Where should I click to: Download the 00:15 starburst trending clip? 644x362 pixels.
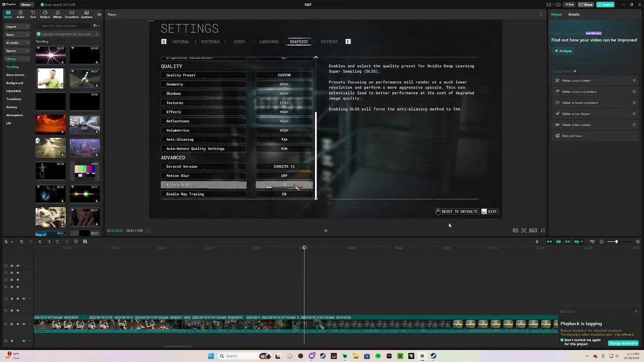tap(62, 62)
